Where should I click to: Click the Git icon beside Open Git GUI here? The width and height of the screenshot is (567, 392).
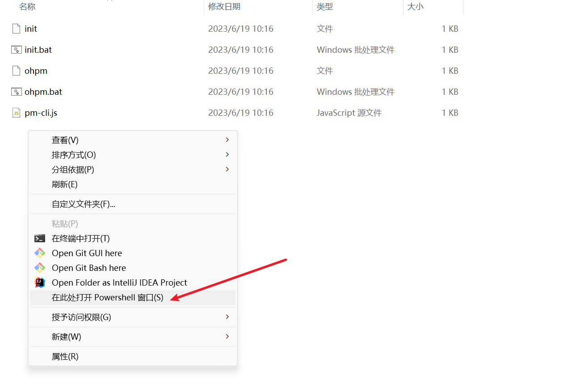pyautogui.click(x=40, y=253)
